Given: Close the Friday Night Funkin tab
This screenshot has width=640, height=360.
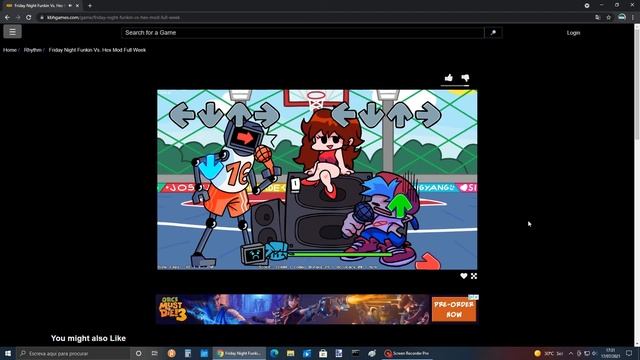Looking at the screenshot, I should pyautogui.click(x=77, y=6).
